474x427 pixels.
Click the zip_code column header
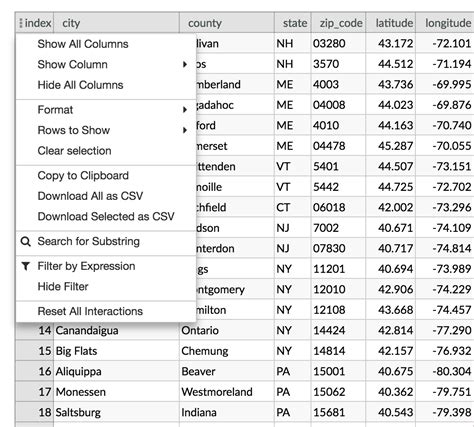coord(338,23)
